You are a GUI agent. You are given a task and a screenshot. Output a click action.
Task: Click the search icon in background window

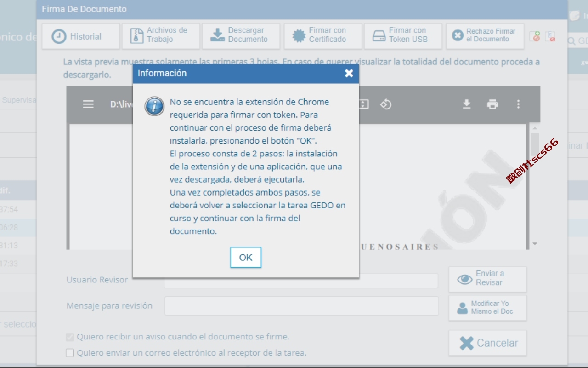[x=571, y=41]
